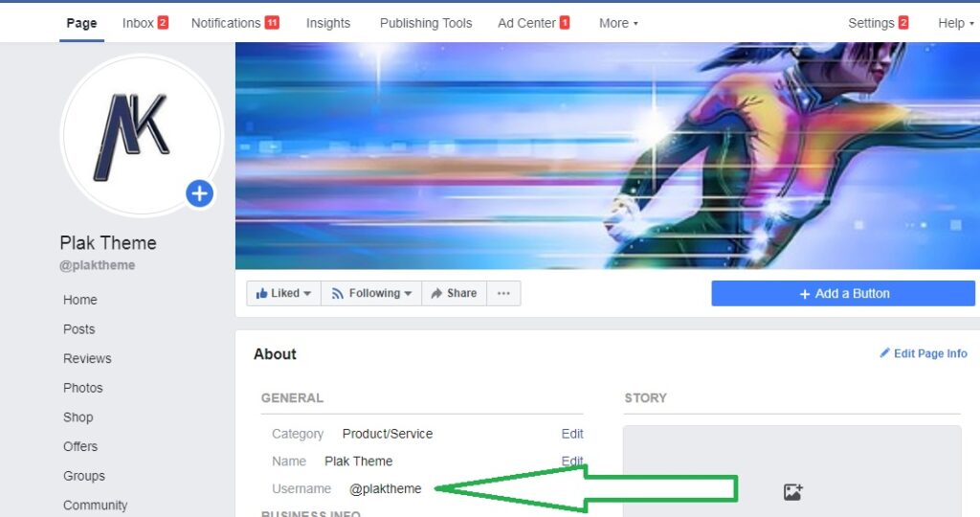This screenshot has width=980, height=517.
Task: Click Add a Button
Action: coord(843,293)
